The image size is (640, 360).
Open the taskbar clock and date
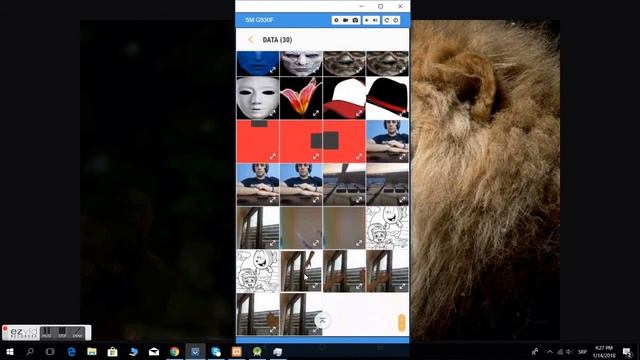point(604,351)
